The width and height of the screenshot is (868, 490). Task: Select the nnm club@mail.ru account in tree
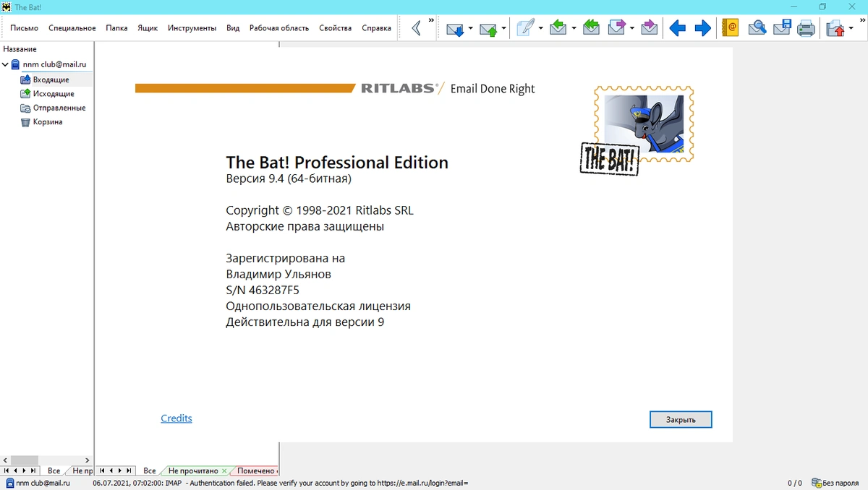point(54,65)
